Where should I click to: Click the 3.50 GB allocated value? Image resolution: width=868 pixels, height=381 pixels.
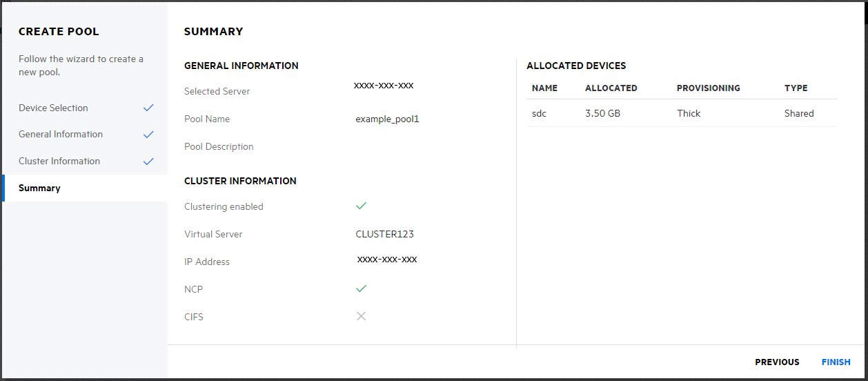[x=602, y=114]
